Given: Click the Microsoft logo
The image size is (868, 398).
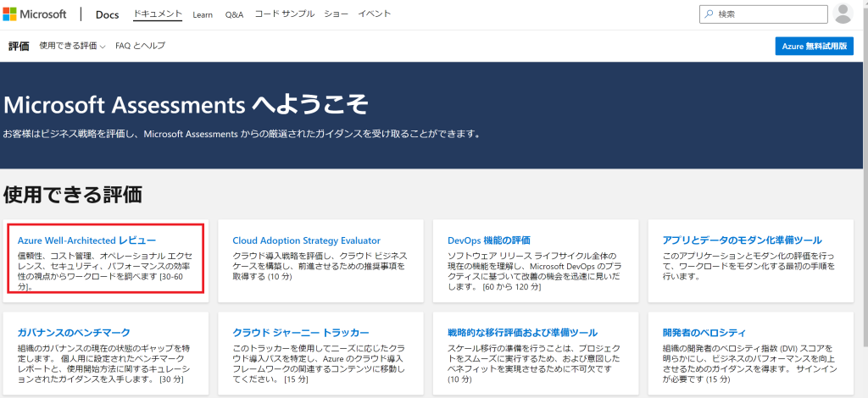Looking at the screenshot, I should (34, 14).
